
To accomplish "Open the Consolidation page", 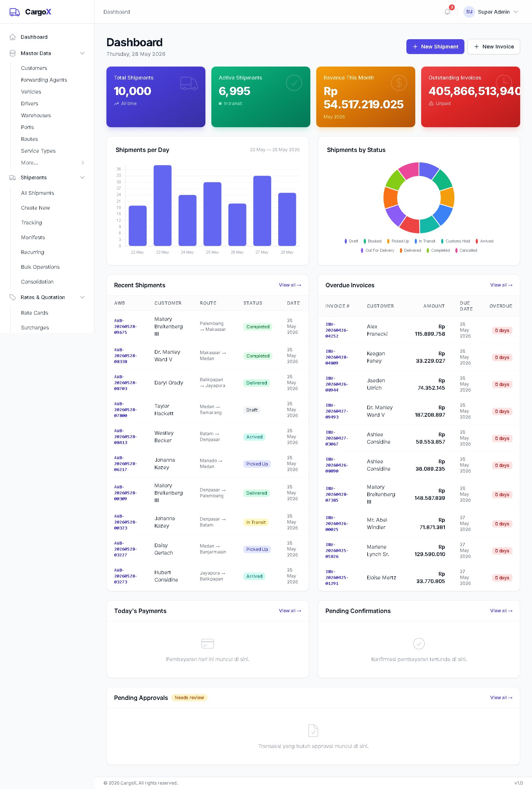I will 37,282.
